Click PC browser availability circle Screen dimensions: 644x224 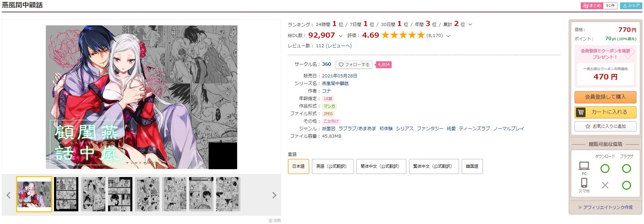[x=627, y=169]
